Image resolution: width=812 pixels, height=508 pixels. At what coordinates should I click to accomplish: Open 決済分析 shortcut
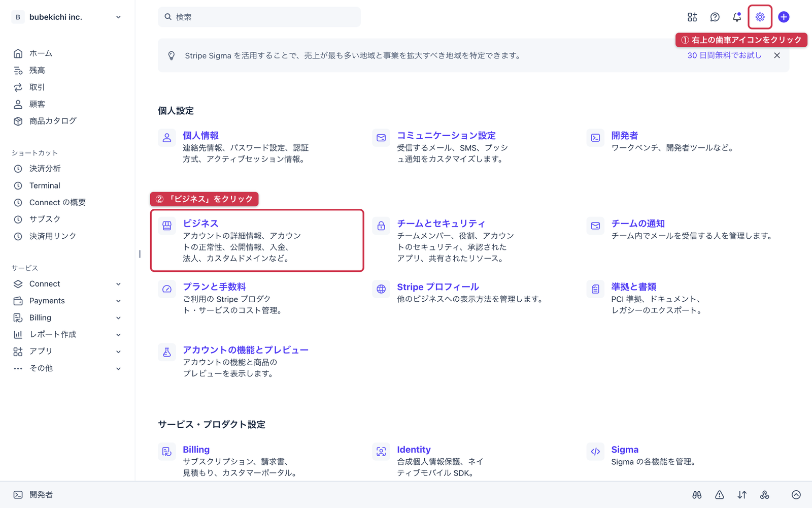(45, 168)
